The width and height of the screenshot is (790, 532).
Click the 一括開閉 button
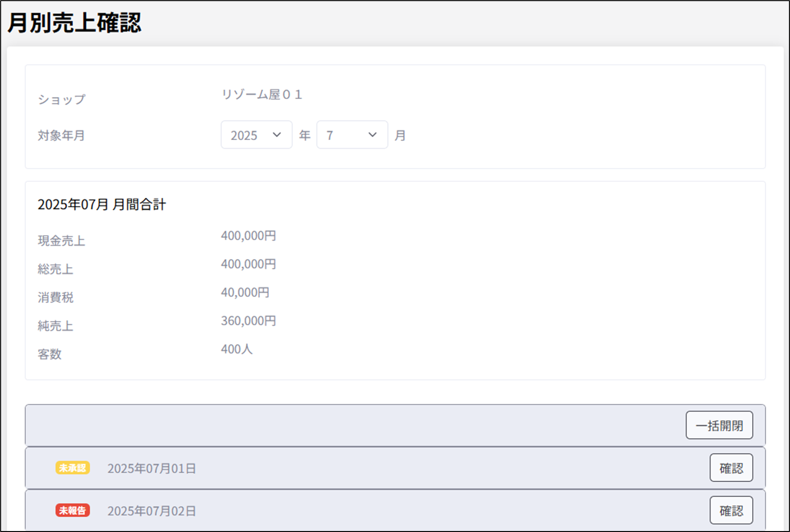point(719,425)
